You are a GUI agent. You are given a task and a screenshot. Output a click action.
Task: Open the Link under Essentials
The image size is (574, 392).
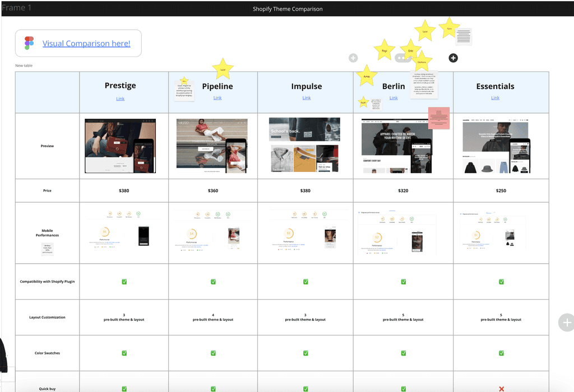coord(495,97)
